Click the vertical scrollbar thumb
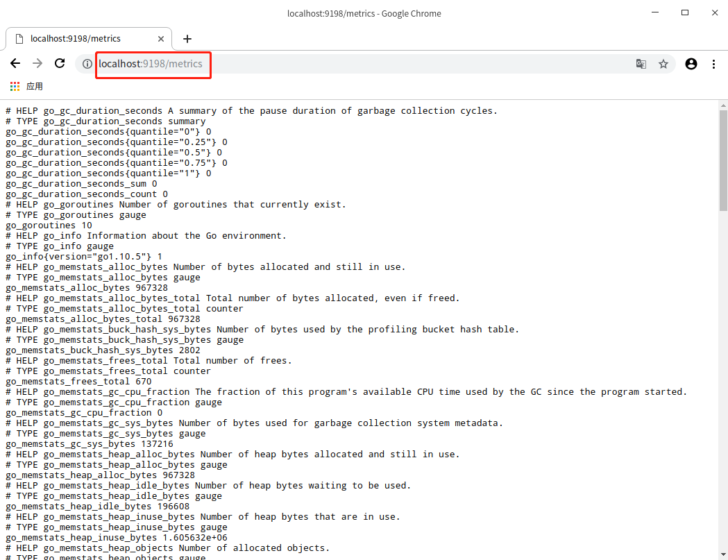The image size is (728, 560). coord(723,160)
